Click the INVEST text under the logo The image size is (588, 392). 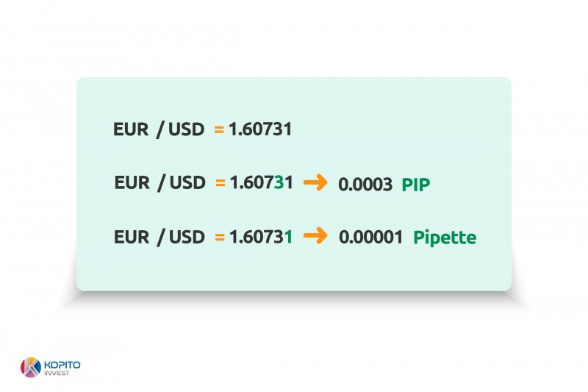(x=57, y=373)
